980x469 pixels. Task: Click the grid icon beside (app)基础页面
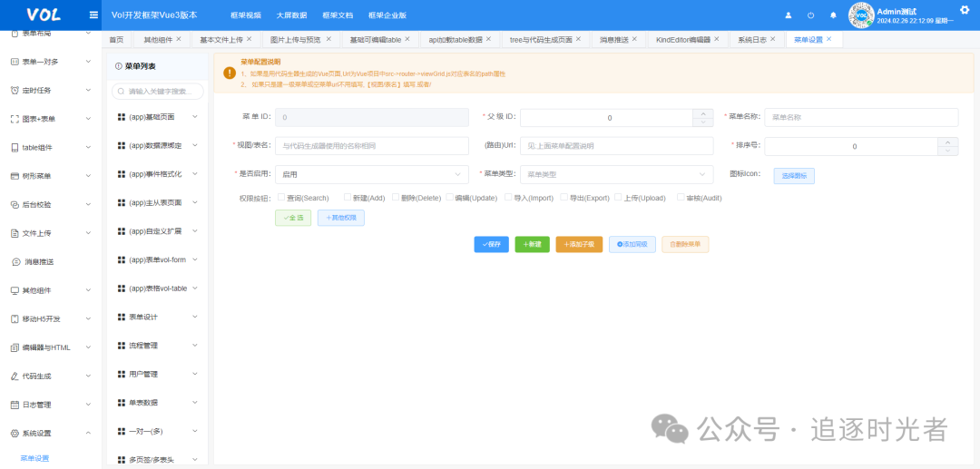click(122, 117)
